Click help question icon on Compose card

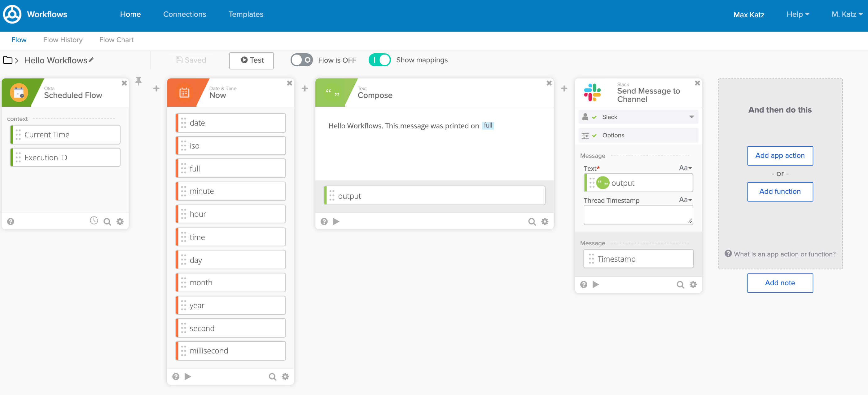[x=324, y=221]
